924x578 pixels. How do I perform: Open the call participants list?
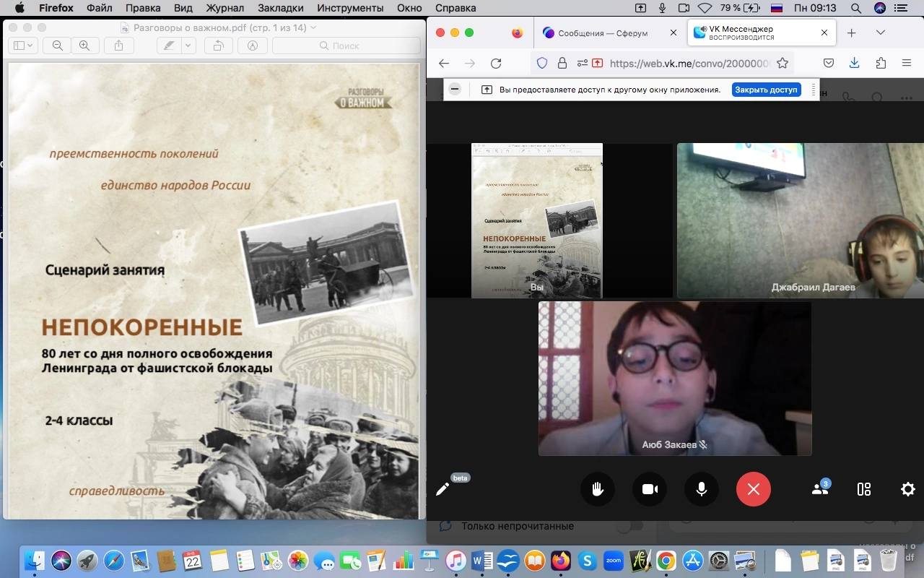pyautogui.click(x=820, y=489)
